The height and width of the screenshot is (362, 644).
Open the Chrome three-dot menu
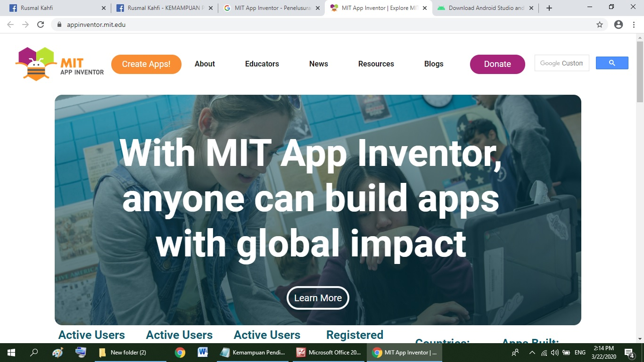pos(634,25)
